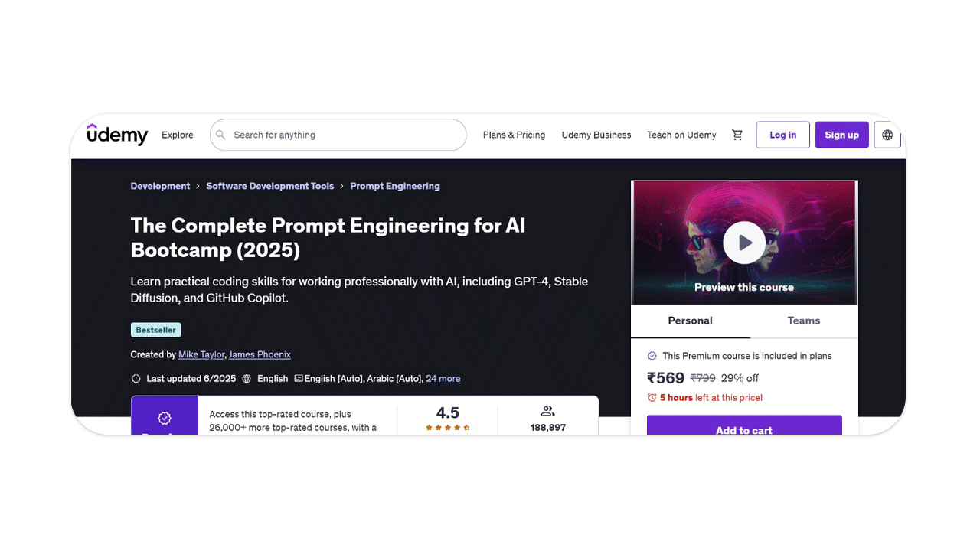980x551 pixels.
Task: Click the ₹569 current price
Action: [x=665, y=378]
